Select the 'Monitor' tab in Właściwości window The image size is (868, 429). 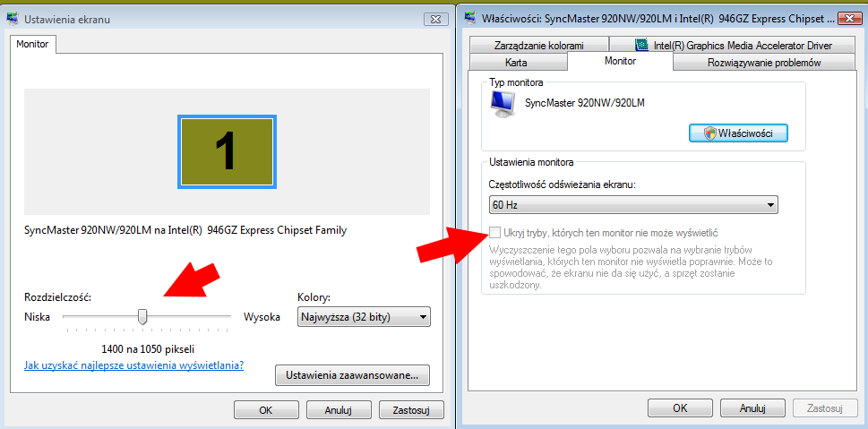[x=620, y=61]
